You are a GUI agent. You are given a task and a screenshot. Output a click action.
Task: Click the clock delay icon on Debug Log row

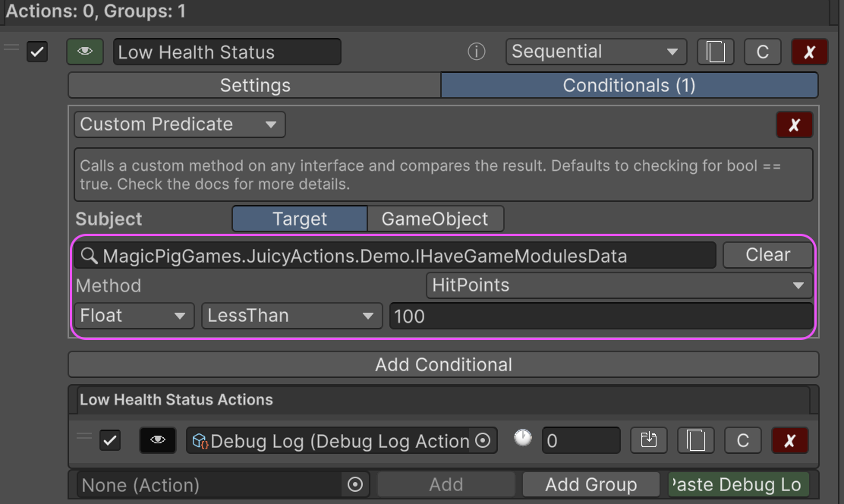tap(523, 439)
